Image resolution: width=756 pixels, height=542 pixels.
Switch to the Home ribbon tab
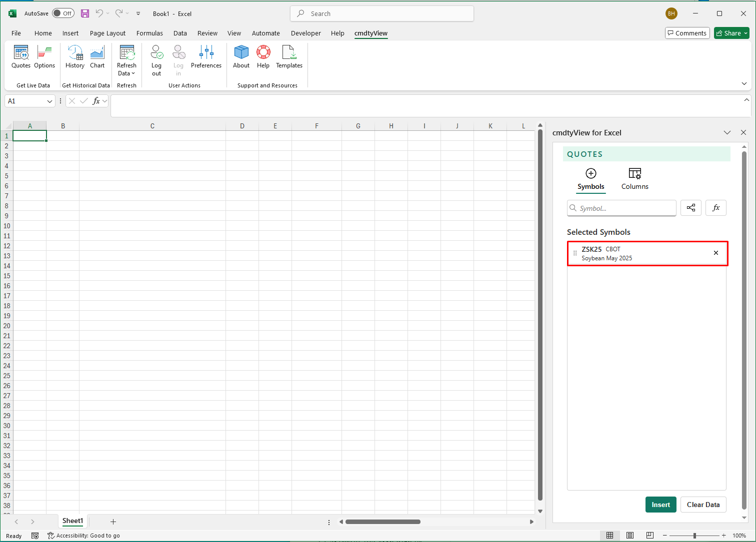pyautogui.click(x=43, y=33)
